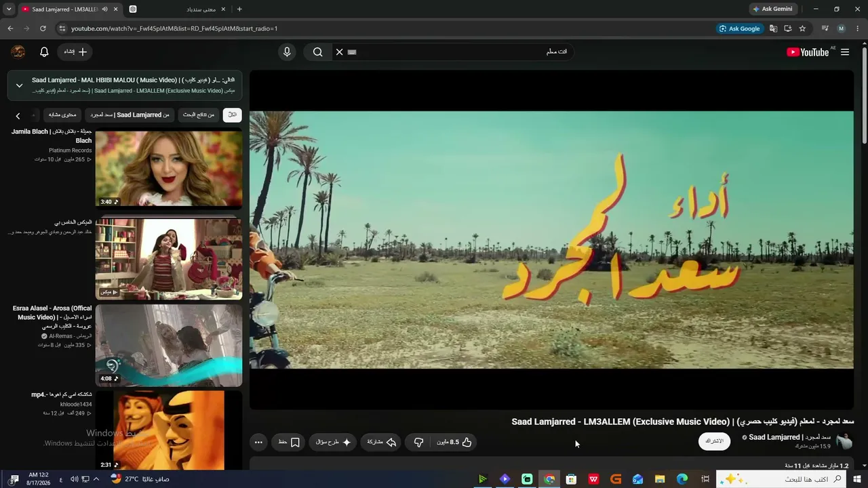The image size is (868, 488).
Task: Select the "من نتائج البحث" chip
Action: (x=199, y=115)
